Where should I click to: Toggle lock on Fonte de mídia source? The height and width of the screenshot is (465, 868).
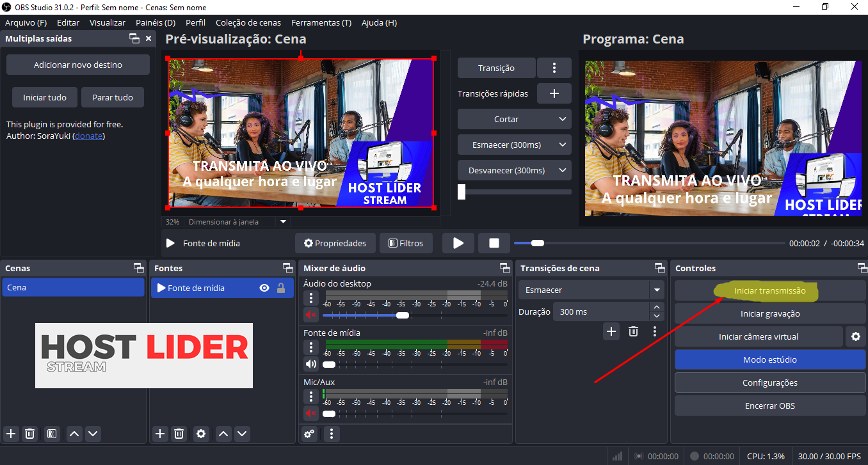click(x=281, y=288)
